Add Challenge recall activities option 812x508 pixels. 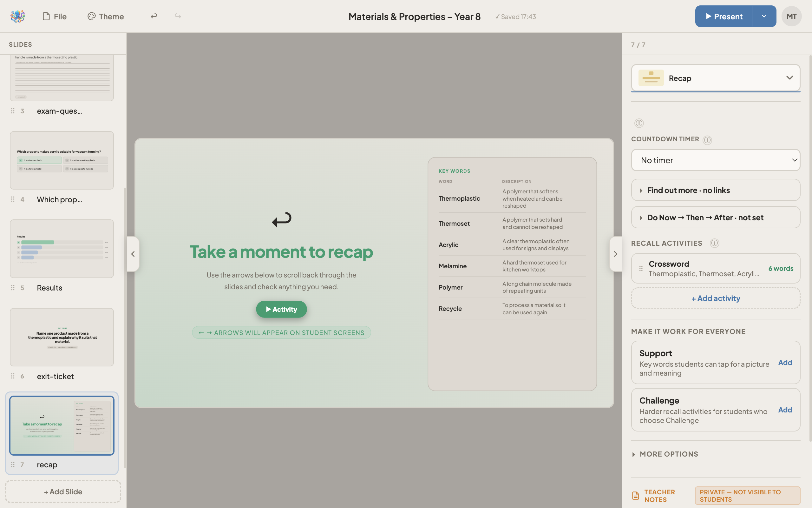pos(785,410)
